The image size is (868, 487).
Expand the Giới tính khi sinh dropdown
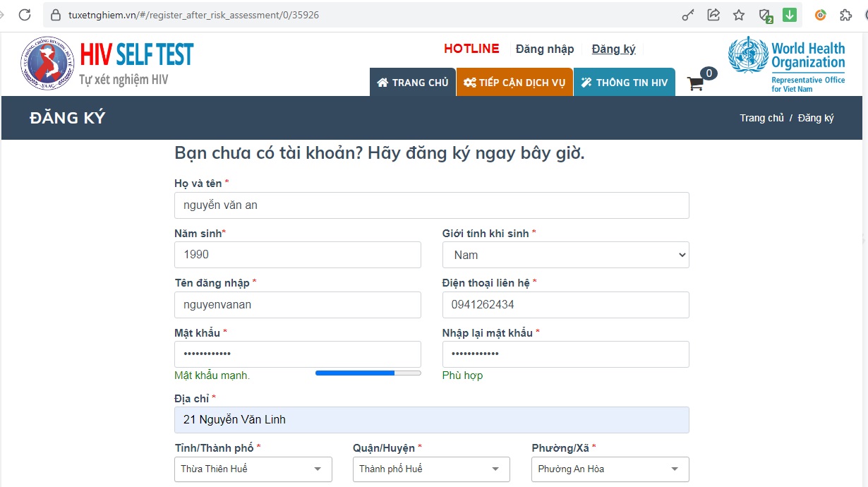click(565, 255)
